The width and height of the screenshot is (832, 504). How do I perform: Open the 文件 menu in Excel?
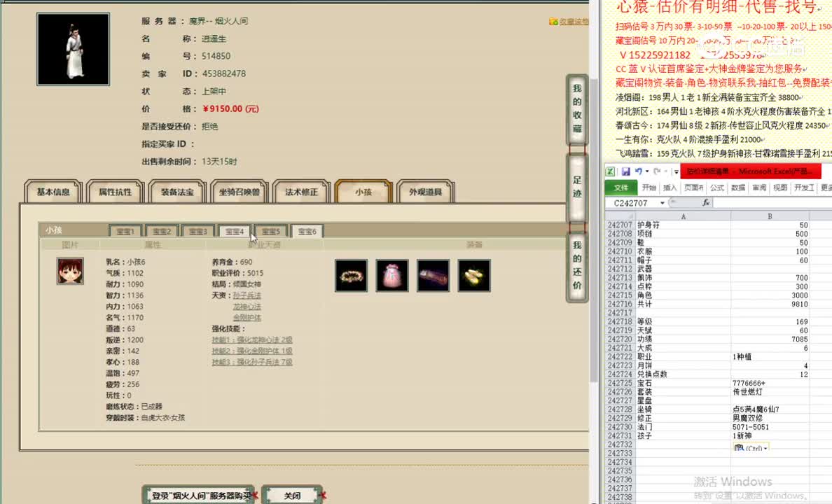pos(620,188)
